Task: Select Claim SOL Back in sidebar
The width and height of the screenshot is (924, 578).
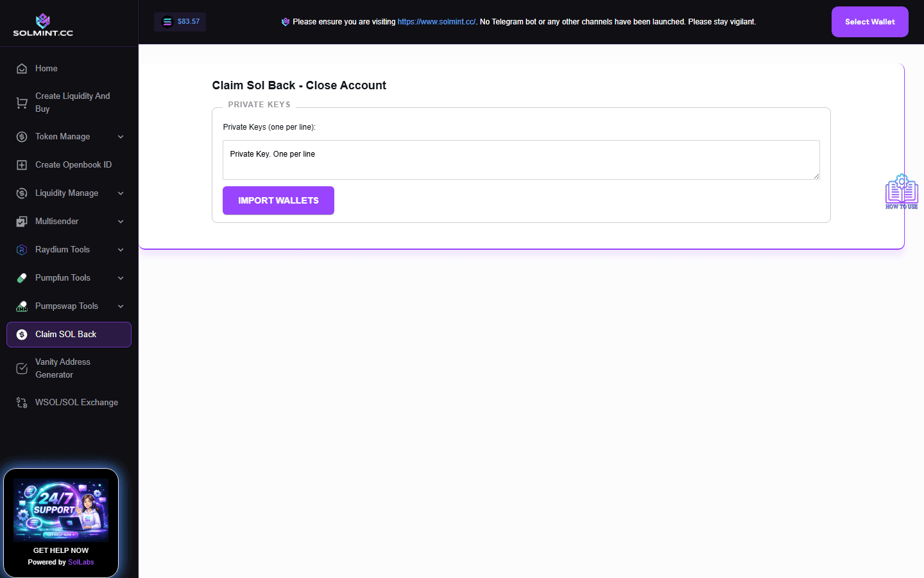Action: (66, 334)
